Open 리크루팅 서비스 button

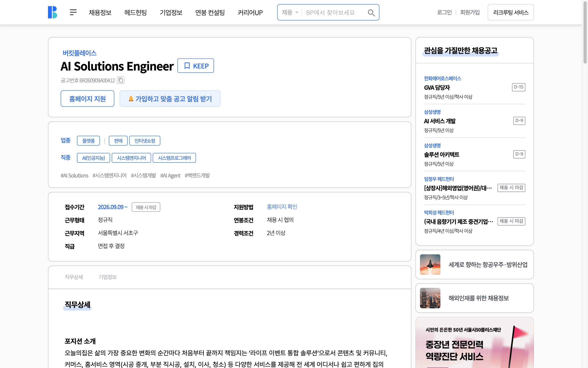pyautogui.click(x=510, y=12)
